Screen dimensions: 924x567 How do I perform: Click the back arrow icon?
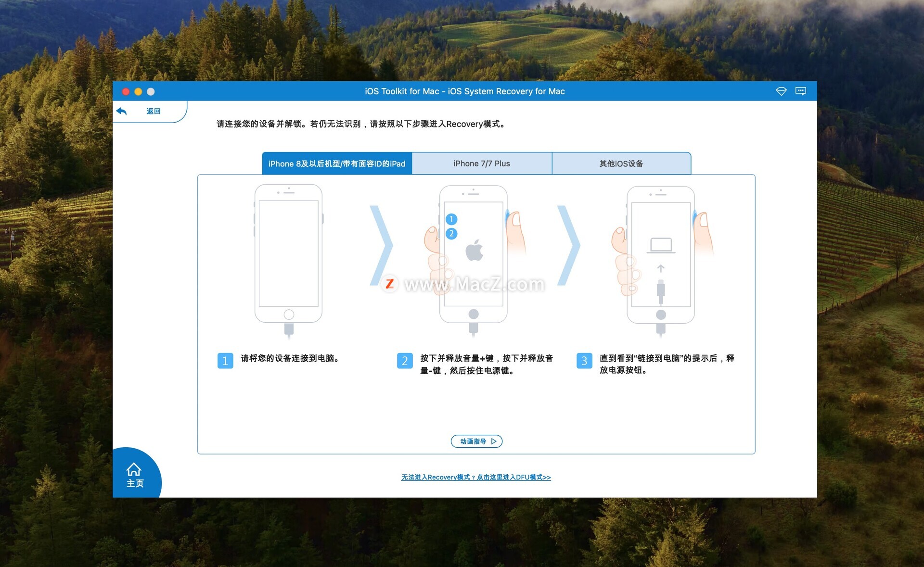tap(121, 111)
